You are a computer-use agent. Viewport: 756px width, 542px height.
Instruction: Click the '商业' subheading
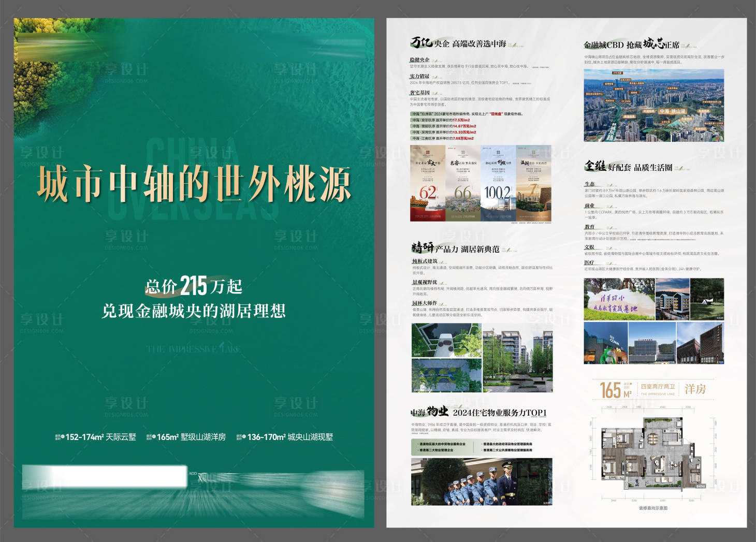click(589, 206)
